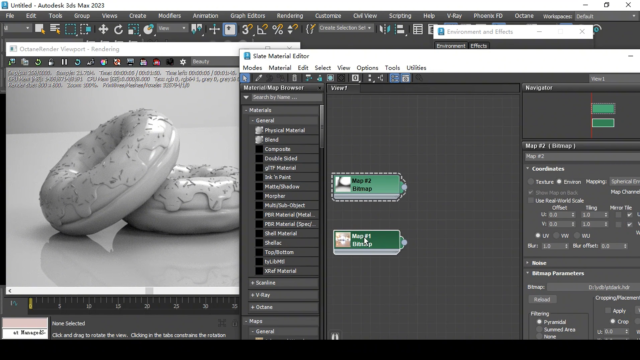Select the Texture radio button
This screenshot has width=640, height=360.
click(531, 182)
